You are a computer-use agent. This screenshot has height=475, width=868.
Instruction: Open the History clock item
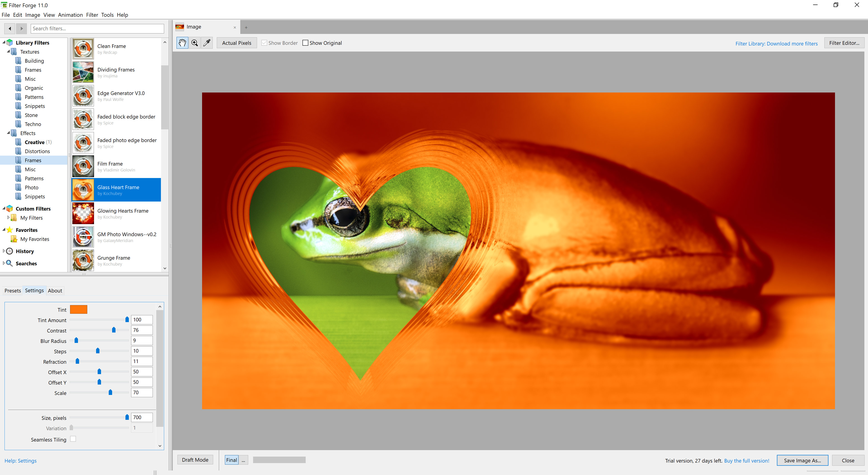25,251
